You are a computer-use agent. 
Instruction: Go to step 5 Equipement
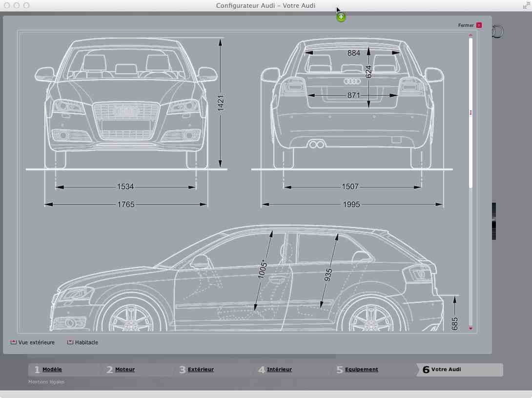pos(361,370)
